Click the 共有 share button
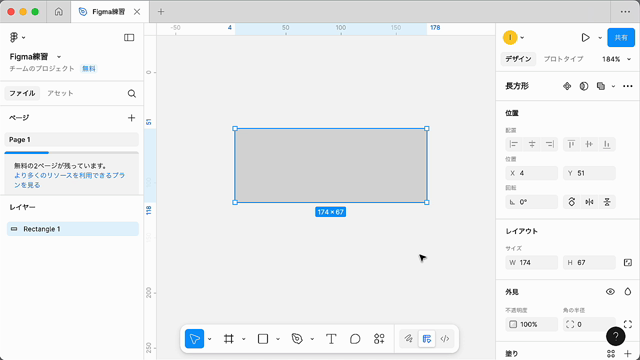Image resolution: width=640 pixels, height=360 pixels. click(621, 38)
